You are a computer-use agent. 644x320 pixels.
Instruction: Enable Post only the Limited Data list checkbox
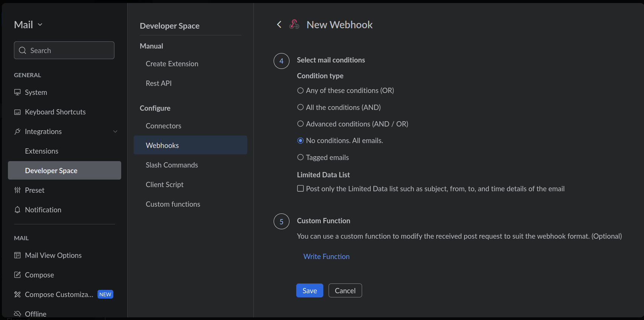pyautogui.click(x=300, y=189)
